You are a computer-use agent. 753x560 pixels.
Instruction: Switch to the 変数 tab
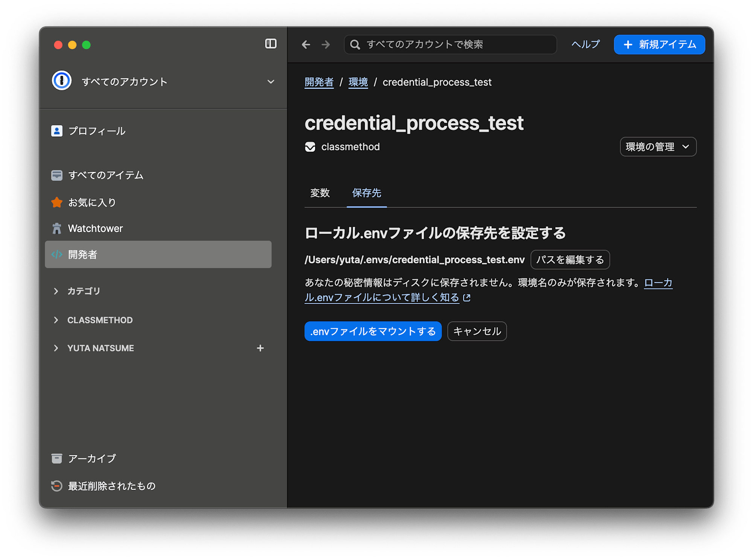(x=320, y=193)
